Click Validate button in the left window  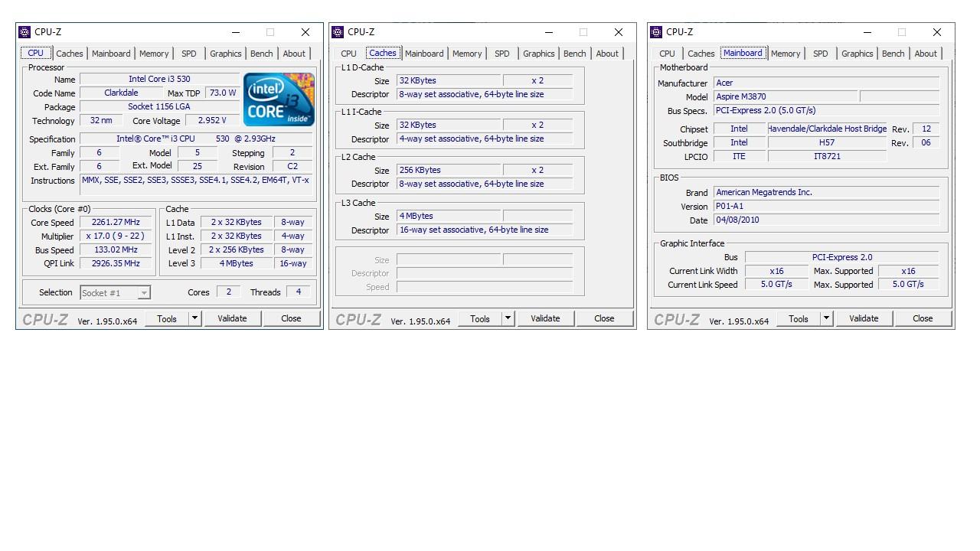pyautogui.click(x=232, y=318)
